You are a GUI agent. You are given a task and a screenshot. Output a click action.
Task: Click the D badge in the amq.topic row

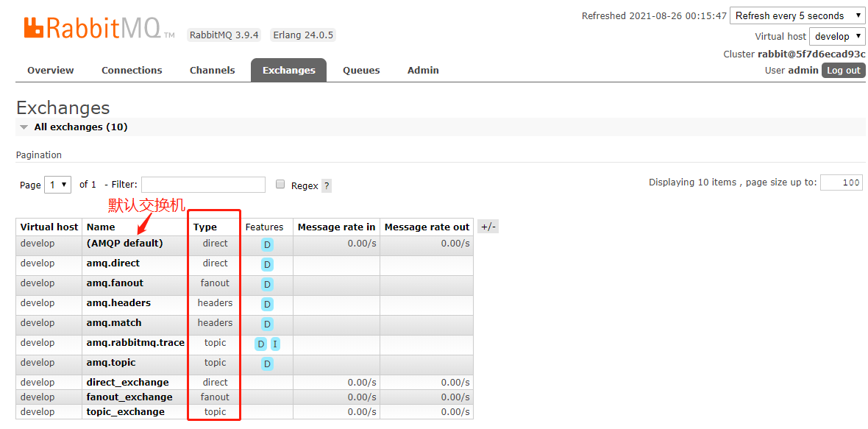(x=267, y=364)
